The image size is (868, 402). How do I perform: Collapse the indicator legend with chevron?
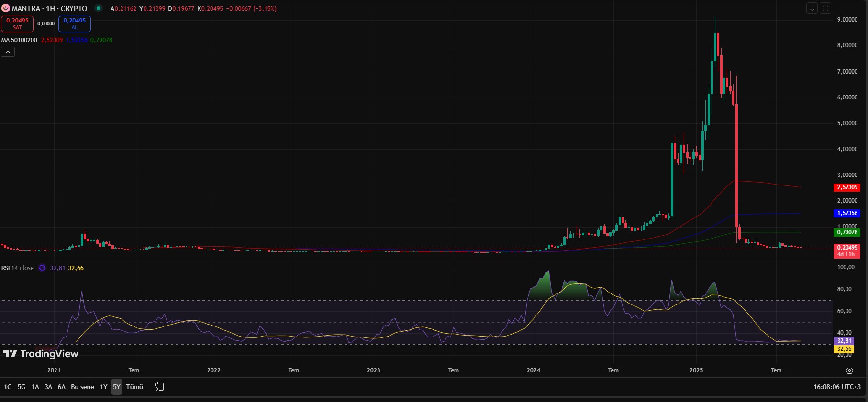coord(8,52)
